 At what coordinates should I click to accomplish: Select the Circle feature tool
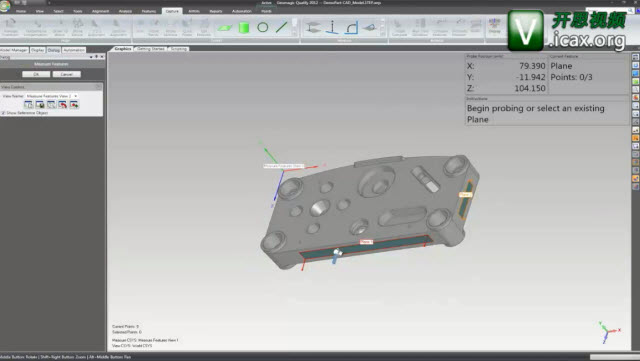[x=263, y=27]
